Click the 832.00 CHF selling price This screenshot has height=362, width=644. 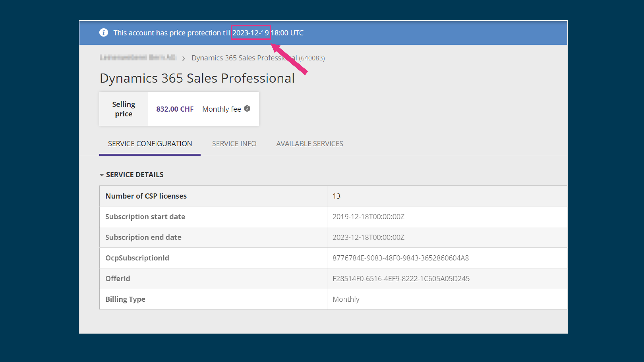[175, 109]
